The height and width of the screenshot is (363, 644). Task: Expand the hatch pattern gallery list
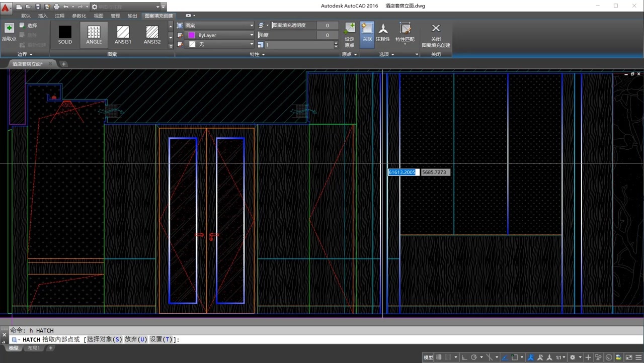(x=171, y=46)
